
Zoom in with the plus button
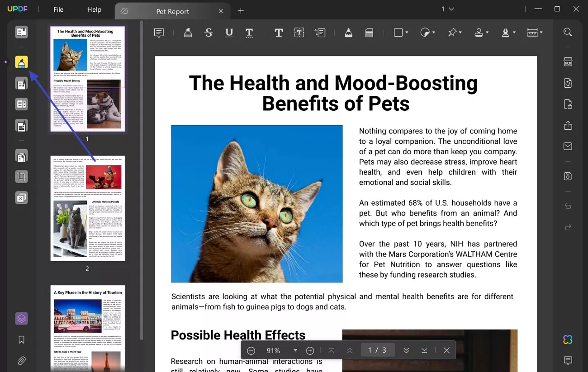pos(310,350)
